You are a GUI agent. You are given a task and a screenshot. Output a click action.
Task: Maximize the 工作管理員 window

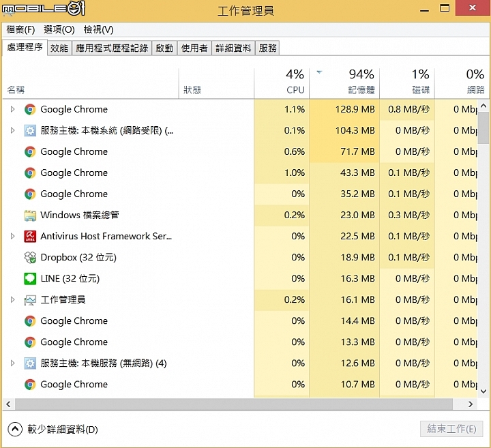[445, 8]
